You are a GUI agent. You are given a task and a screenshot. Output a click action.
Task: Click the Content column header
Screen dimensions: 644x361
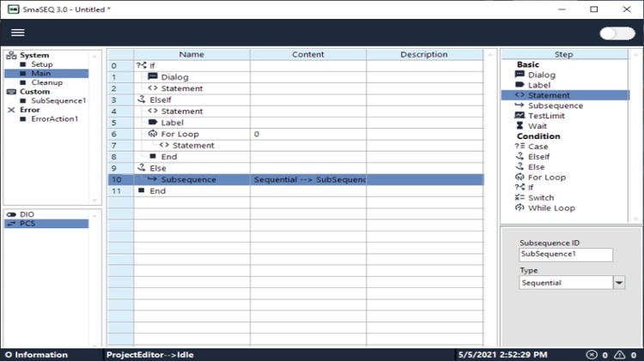tap(308, 55)
